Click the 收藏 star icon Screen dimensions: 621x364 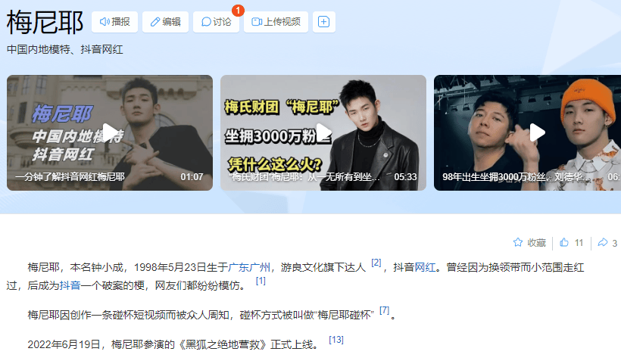pos(518,242)
